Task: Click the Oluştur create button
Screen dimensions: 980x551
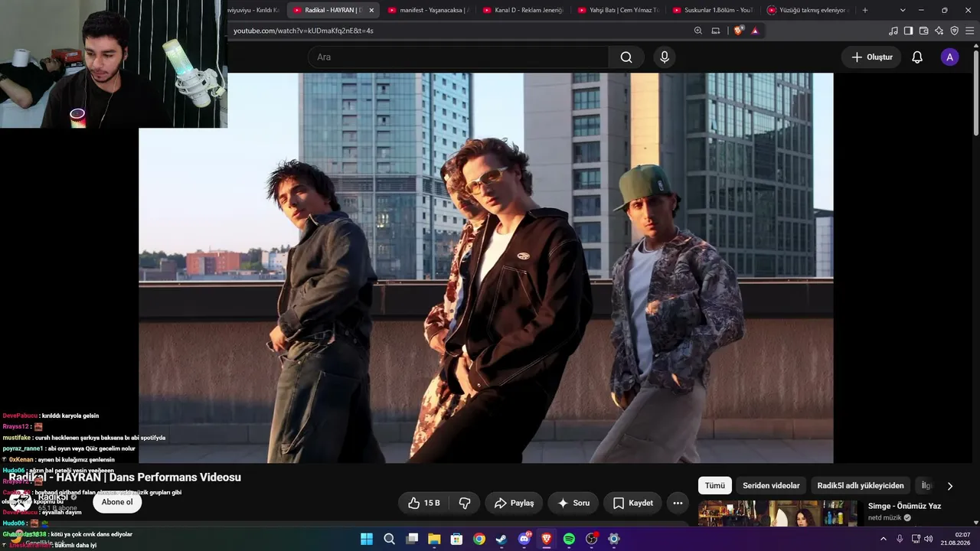Action: (x=872, y=57)
